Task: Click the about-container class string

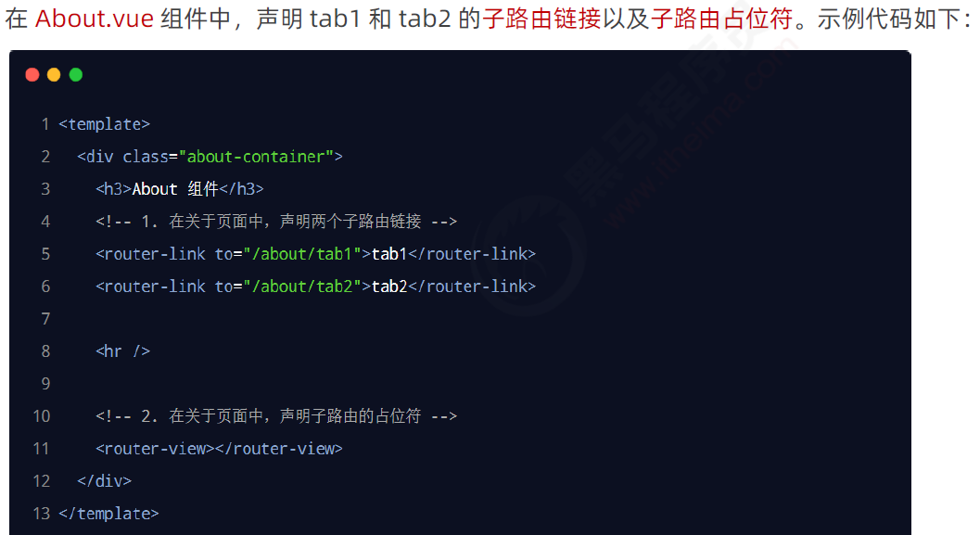Action: coord(256,157)
